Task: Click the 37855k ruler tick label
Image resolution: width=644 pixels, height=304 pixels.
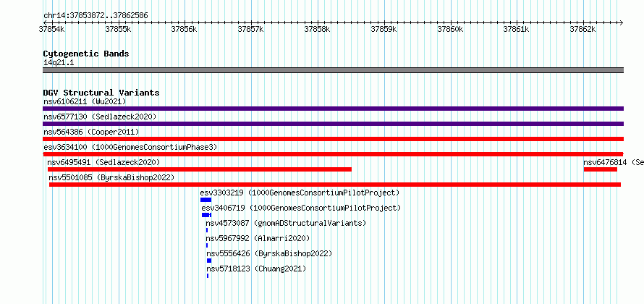Action: click(x=118, y=29)
